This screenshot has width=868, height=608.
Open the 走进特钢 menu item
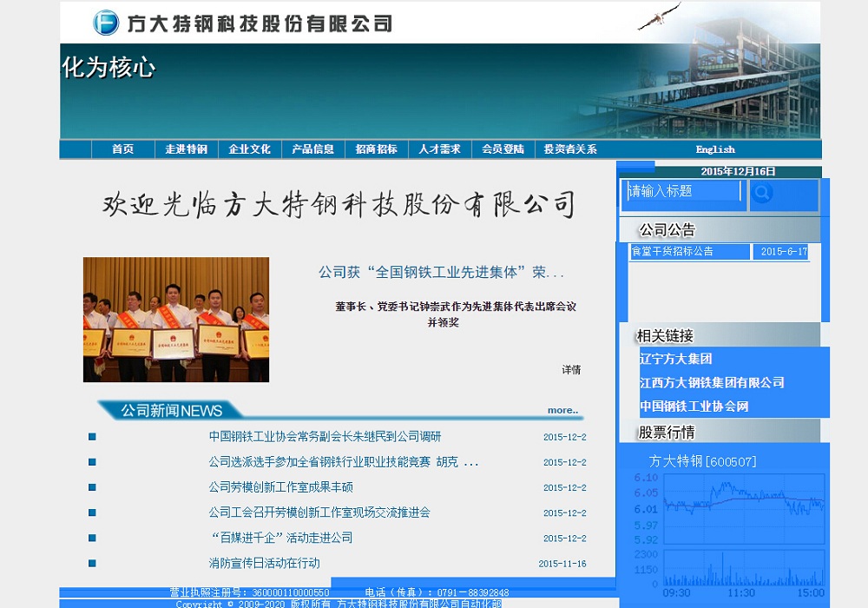(186, 149)
